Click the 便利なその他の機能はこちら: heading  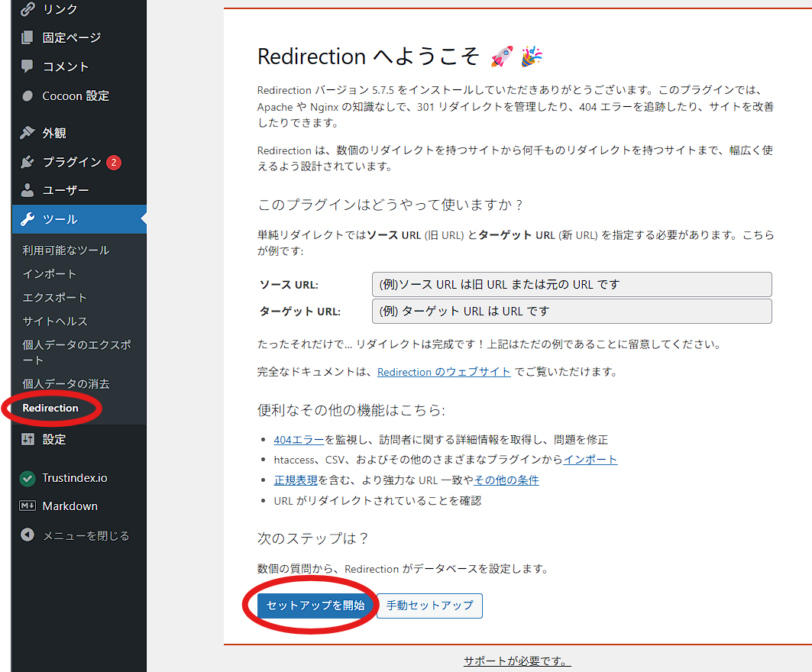(351, 410)
